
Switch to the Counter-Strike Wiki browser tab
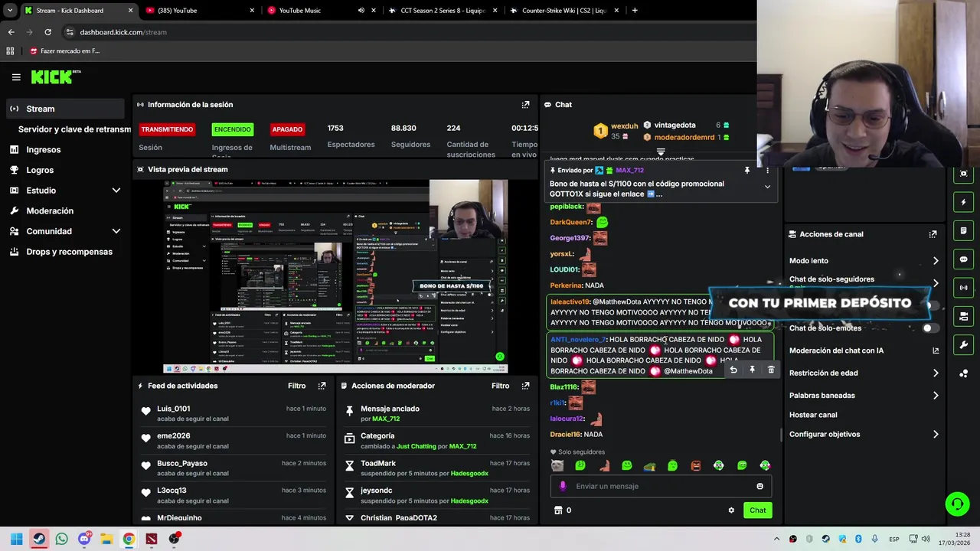(563, 11)
